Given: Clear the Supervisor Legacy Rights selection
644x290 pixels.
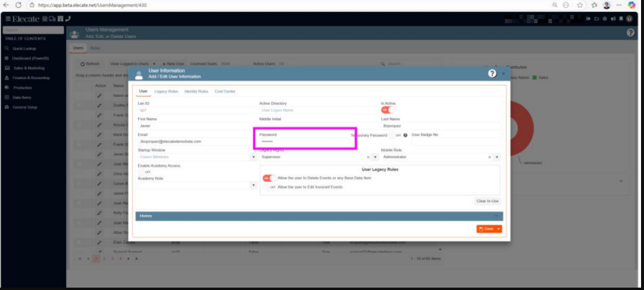Looking at the screenshot, I should point(368,157).
